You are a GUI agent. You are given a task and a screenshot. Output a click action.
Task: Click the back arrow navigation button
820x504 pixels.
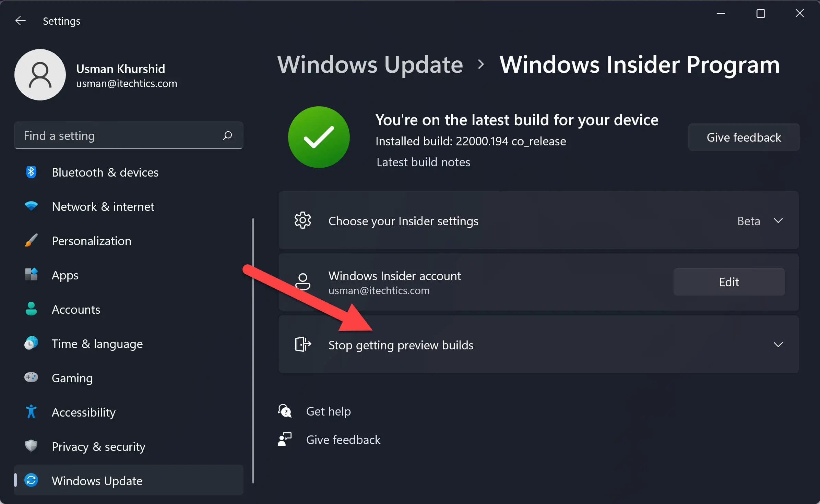pyautogui.click(x=21, y=21)
